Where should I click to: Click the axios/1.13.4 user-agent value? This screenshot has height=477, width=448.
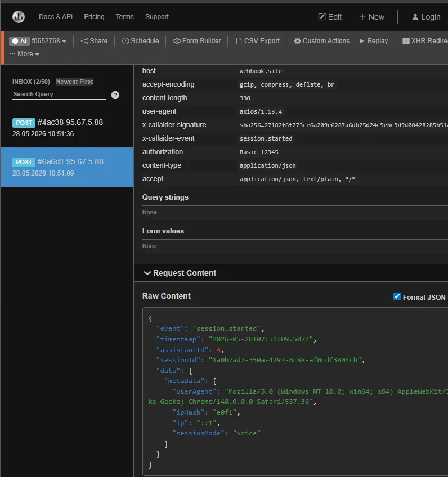261,111
